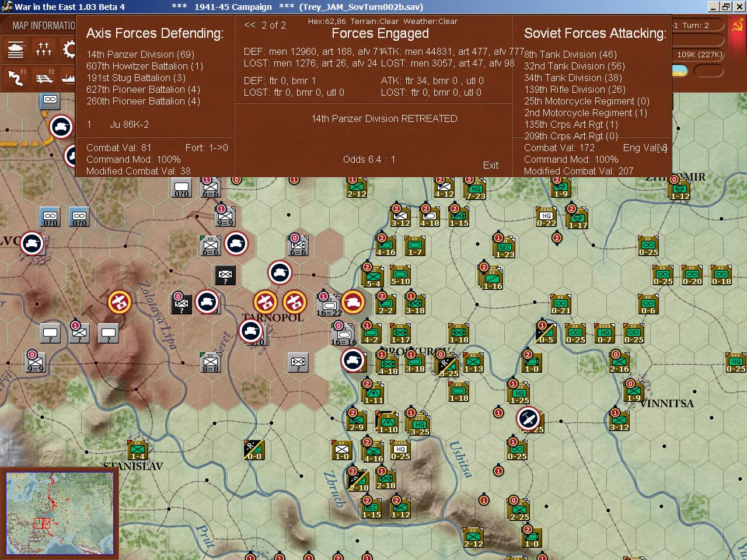
Task: Select the 0-21 unit counter
Action: coord(561,303)
